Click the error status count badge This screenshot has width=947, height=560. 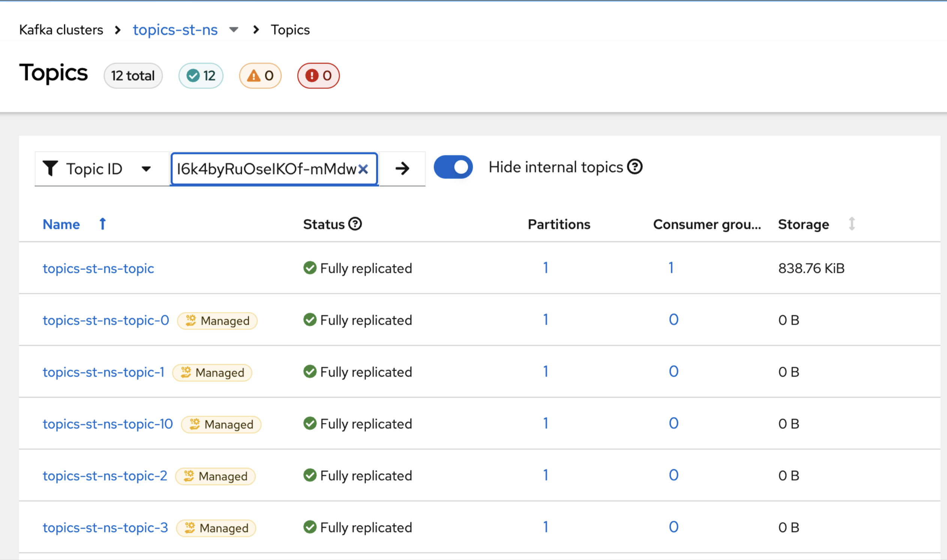coord(318,76)
